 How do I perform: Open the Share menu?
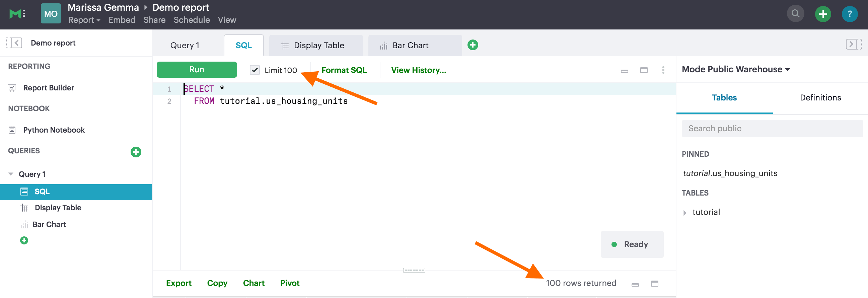tap(154, 20)
